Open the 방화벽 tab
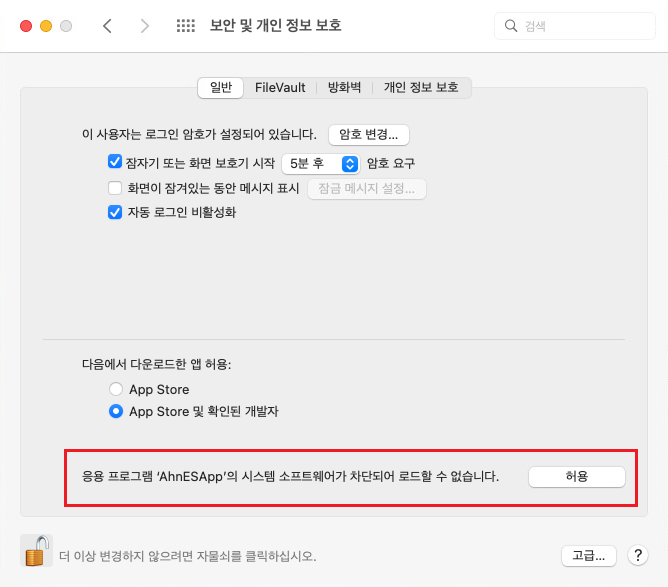The height and width of the screenshot is (587, 668). 344,87
